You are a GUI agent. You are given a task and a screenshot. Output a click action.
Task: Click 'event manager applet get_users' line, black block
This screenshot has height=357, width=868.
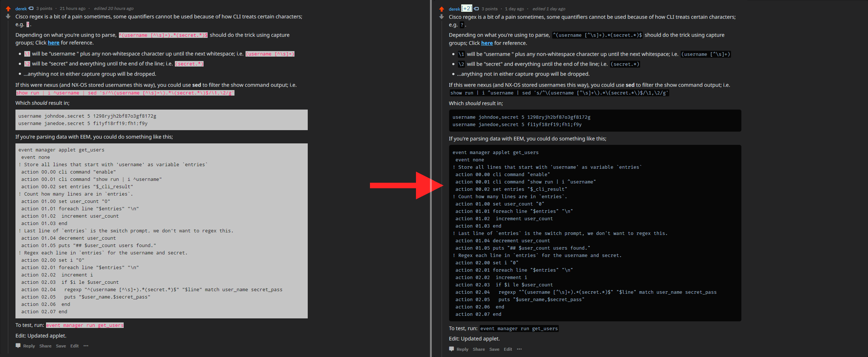click(x=495, y=153)
